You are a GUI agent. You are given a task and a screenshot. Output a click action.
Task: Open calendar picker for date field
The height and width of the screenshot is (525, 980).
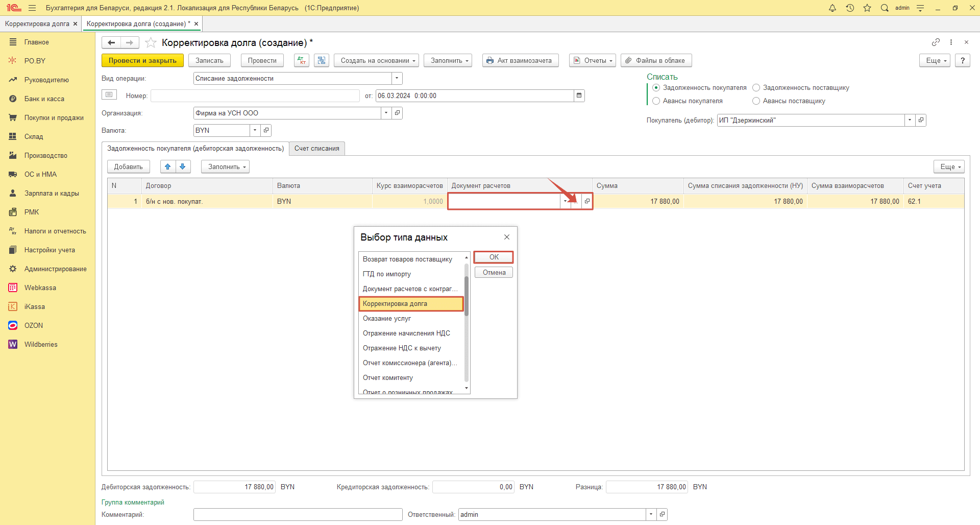[x=579, y=96]
